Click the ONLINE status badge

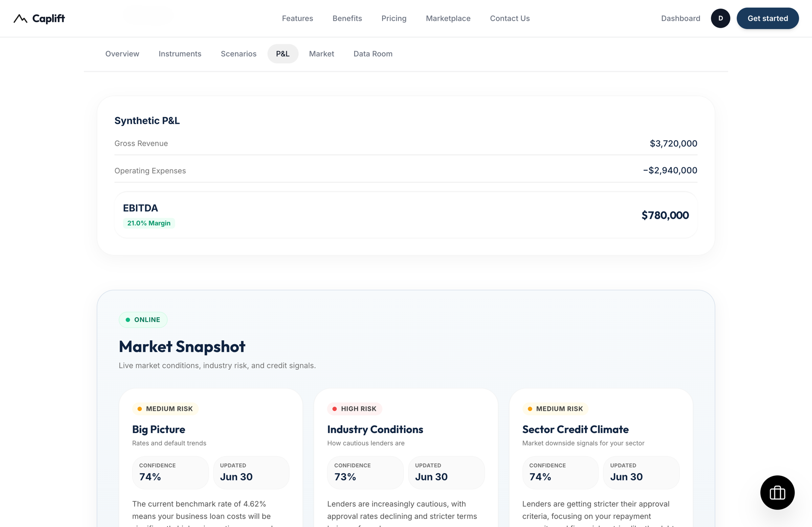[143, 320]
